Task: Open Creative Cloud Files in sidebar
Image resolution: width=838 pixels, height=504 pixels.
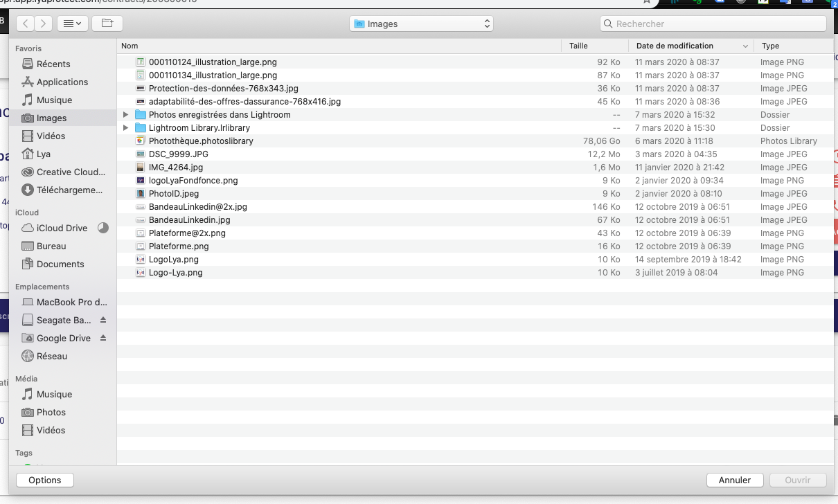Action: pyautogui.click(x=71, y=172)
